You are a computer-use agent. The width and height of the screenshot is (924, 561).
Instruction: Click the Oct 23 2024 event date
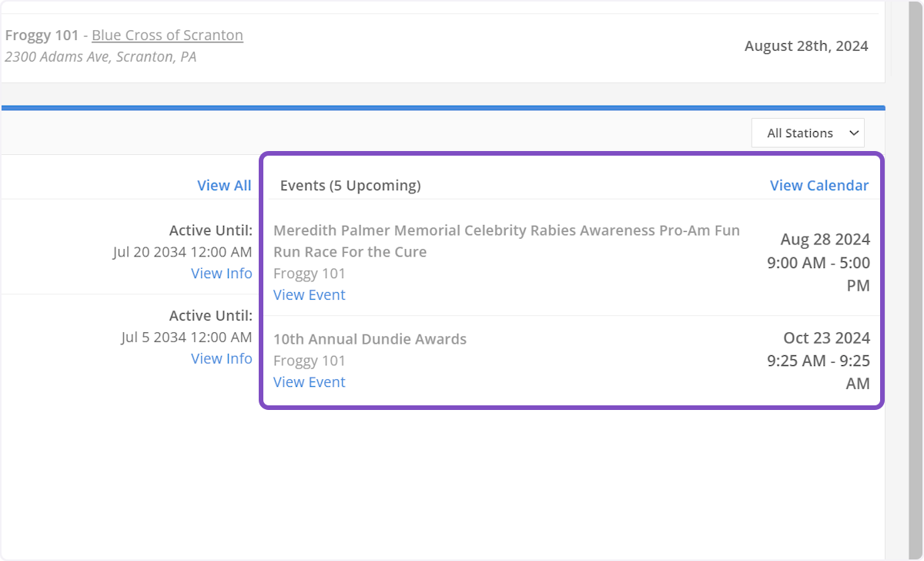pos(826,338)
